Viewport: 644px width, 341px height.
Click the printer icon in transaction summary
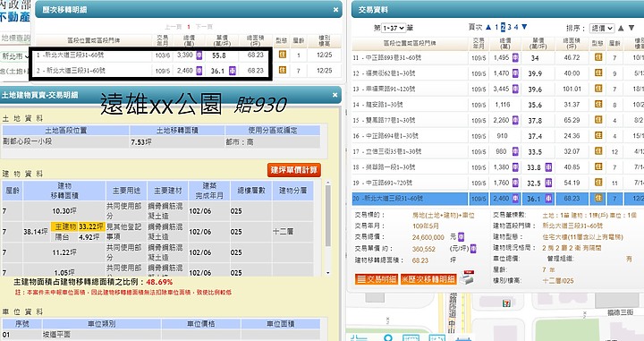pos(467,277)
